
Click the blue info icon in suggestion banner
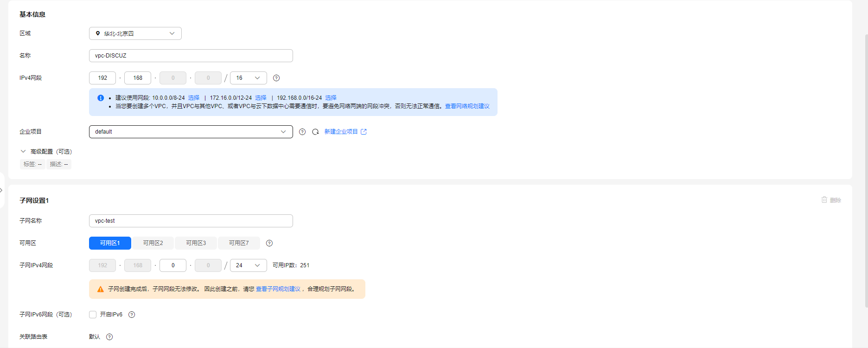pos(101,98)
